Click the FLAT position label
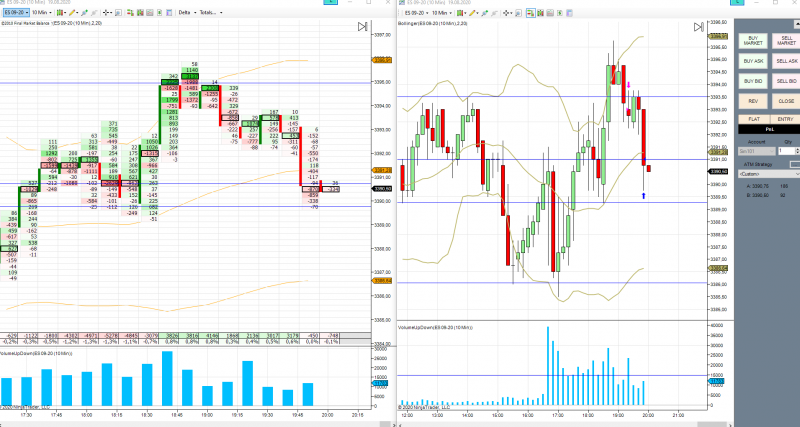Viewport: 800px width, 427px height. tap(755, 119)
